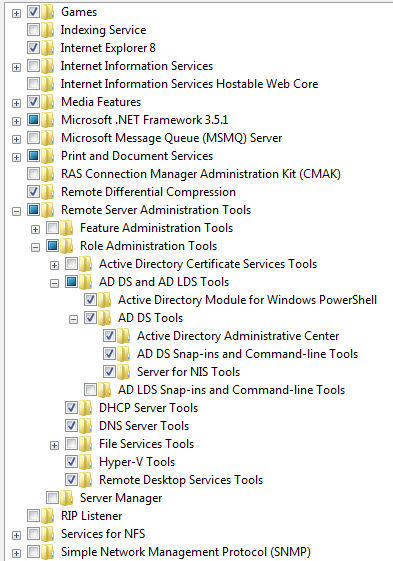Click the .NET Framework 3.5.1 folder icon
Screen dimensions: 393x561
click(47, 120)
